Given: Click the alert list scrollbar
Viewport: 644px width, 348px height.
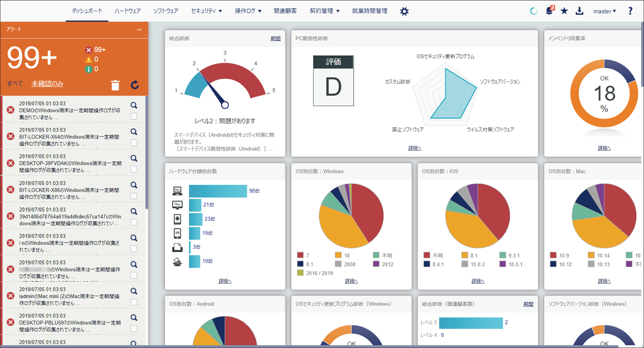Looking at the screenshot, I should coord(146,152).
